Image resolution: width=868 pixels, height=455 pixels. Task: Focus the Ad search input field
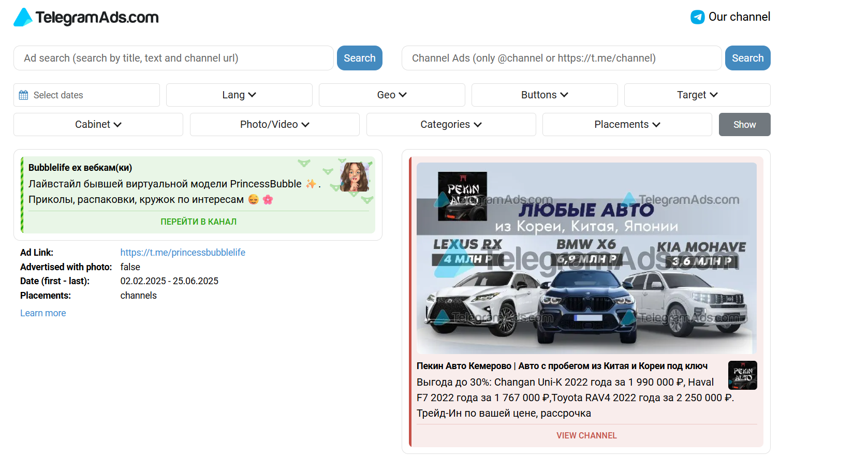pyautogui.click(x=173, y=58)
